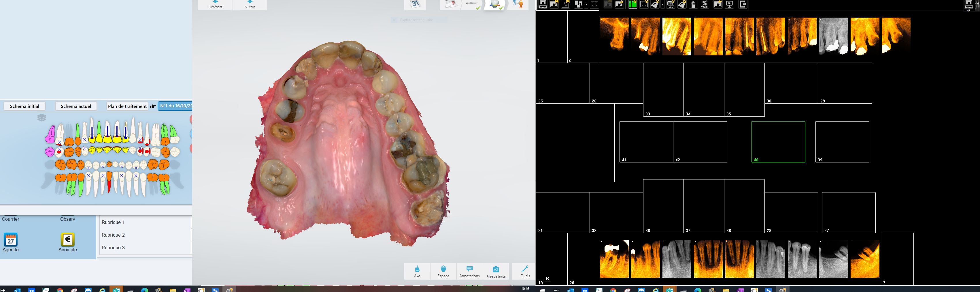Switch to the Schéma initial view
Screen dimensions: 980x292
tap(25, 106)
